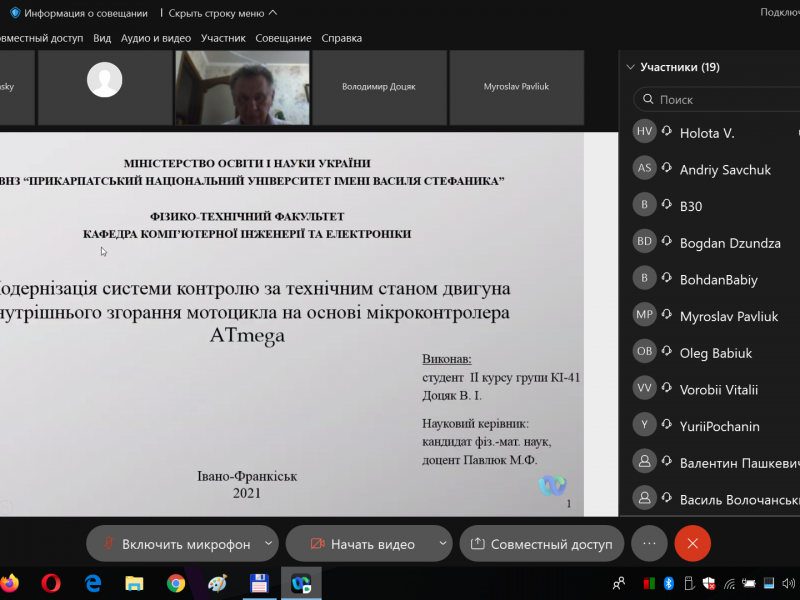This screenshot has height=600, width=800.
Task: Open the Аудио и видео menu
Action: tap(155, 38)
